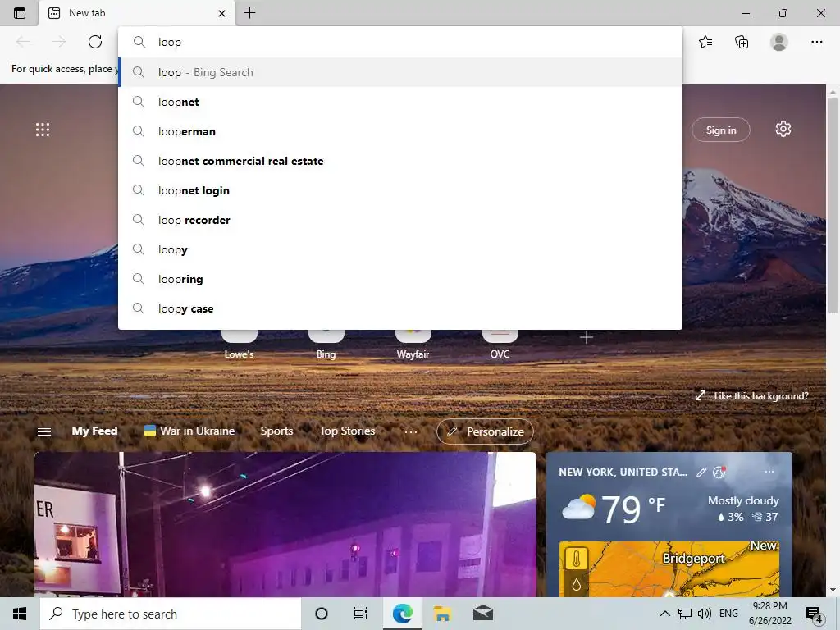
Task: Open the profile avatar
Action: tap(779, 42)
